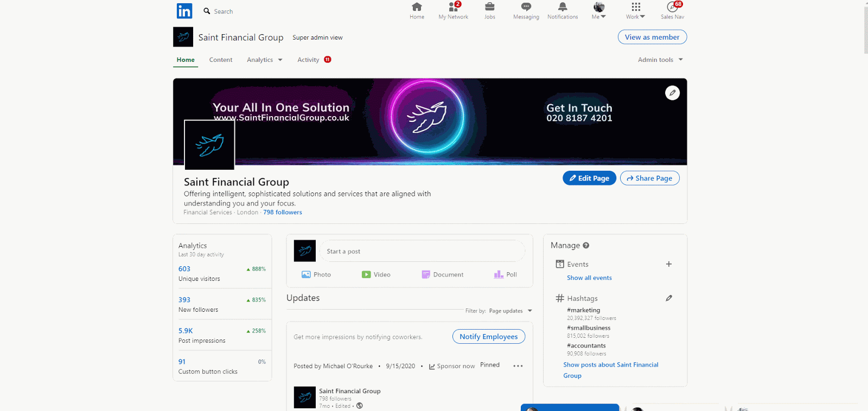868x411 pixels.
Task: Add a new event with the plus icon
Action: click(x=669, y=264)
